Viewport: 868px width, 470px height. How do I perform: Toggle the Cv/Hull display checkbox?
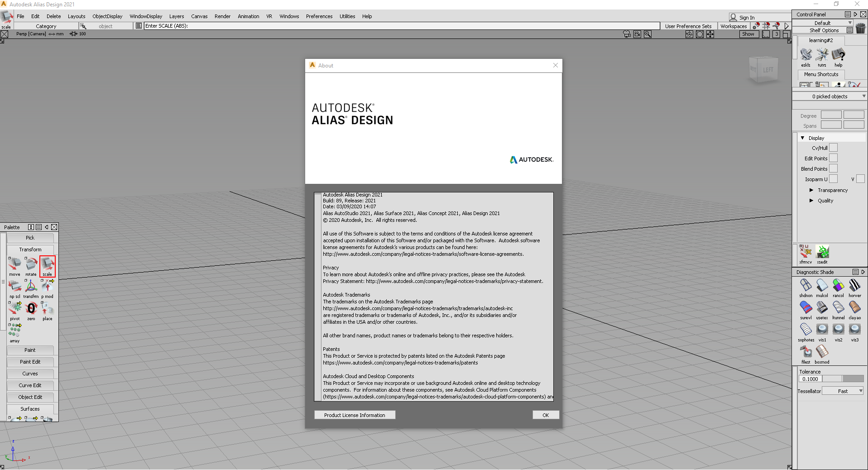click(833, 148)
